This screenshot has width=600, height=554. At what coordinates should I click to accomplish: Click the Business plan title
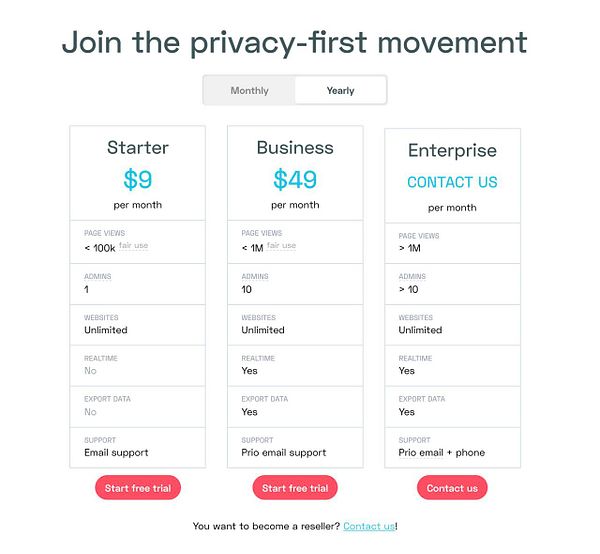coord(295,148)
